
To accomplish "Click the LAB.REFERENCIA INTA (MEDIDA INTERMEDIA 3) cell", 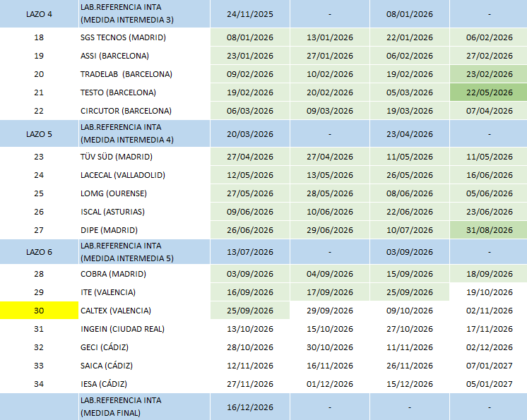I will point(144,14).
